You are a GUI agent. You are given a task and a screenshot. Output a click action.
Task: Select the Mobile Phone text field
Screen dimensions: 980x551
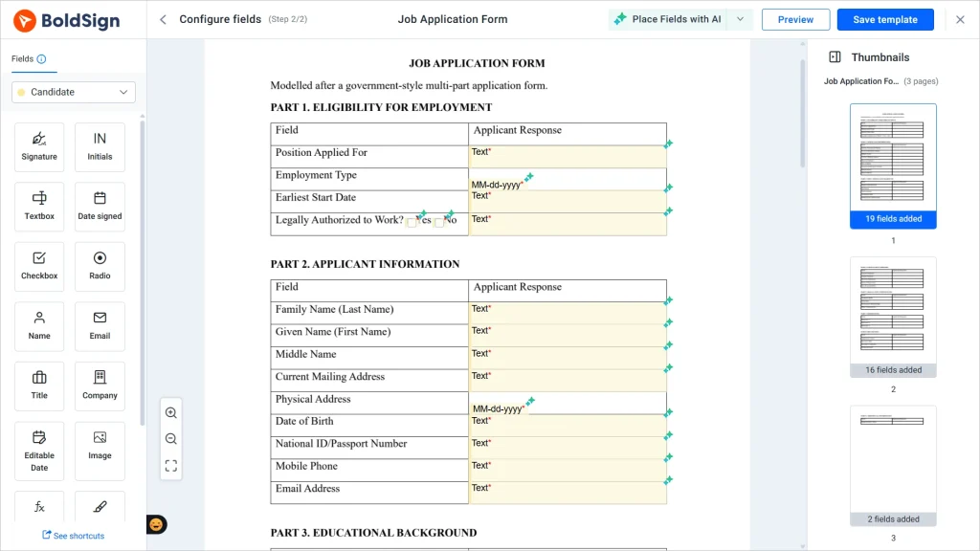pos(568,471)
